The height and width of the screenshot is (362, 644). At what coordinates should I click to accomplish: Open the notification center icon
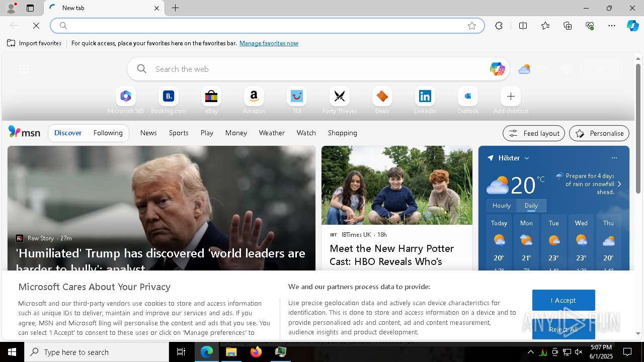tap(628, 352)
